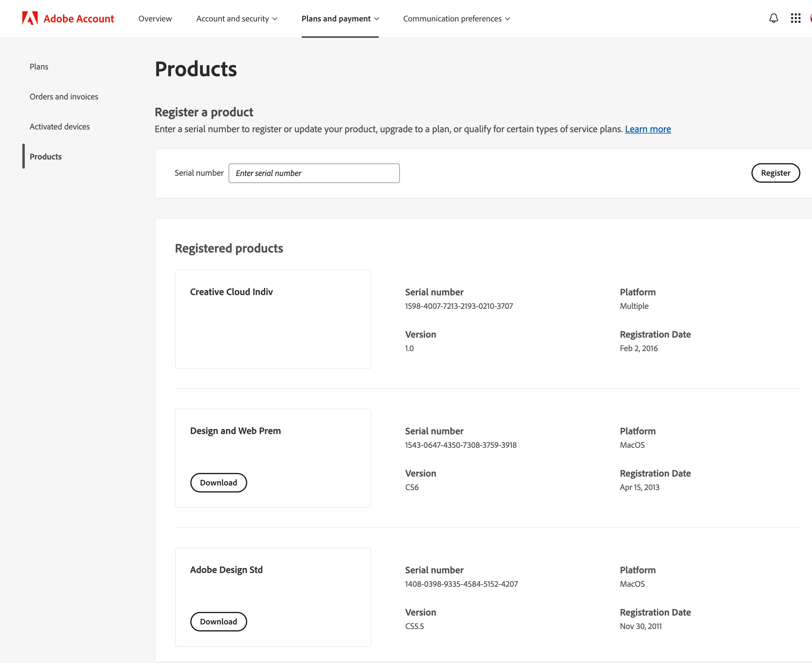Screen dimensions: 812x663
Task: Click the Creative Cloud Indiv product card
Action: click(x=273, y=319)
